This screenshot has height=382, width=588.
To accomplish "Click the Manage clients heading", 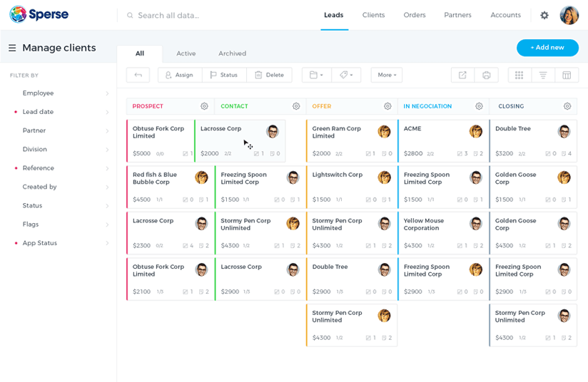I will [x=59, y=48].
